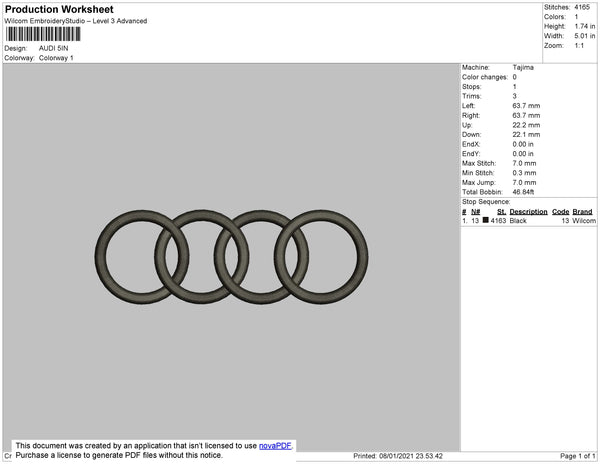600x464 pixels.
Task: Click the Audi rings embroidery preview
Action: (x=232, y=257)
